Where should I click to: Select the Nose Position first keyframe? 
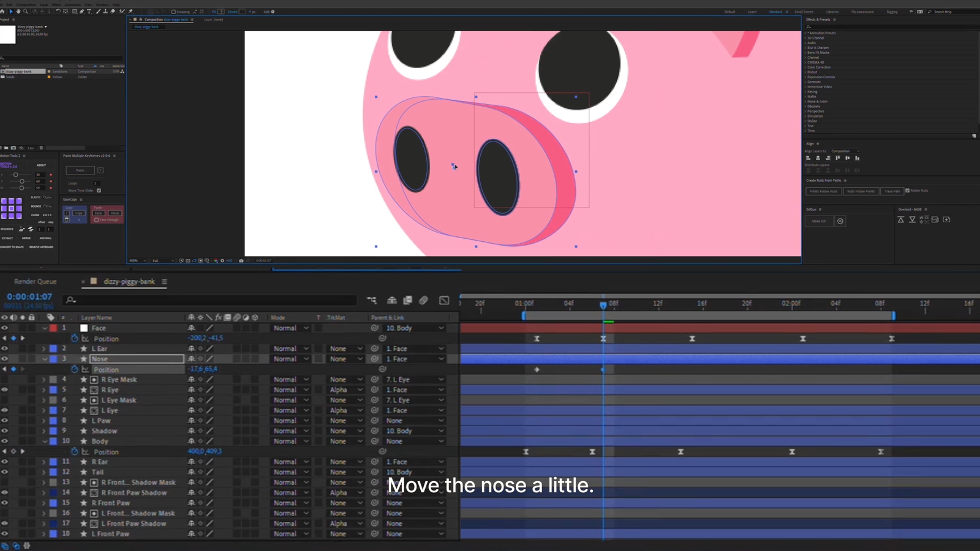(x=537, y=369)
